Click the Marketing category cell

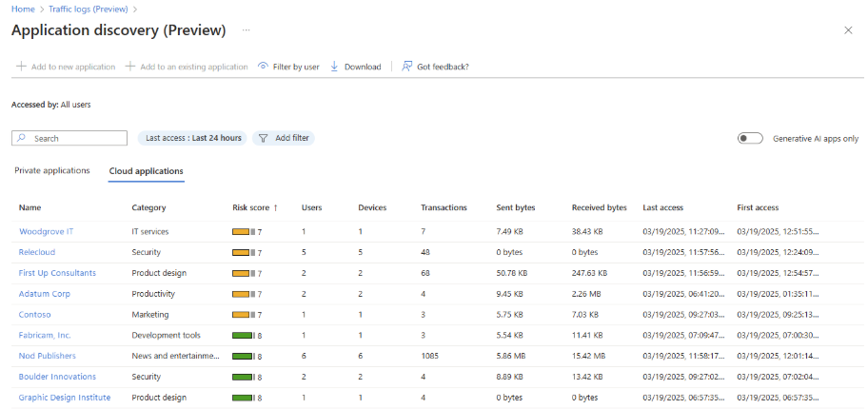tap(150, 315)
